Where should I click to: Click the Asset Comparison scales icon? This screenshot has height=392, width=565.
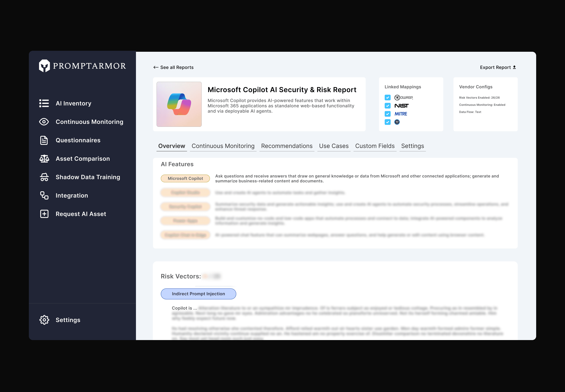(x=44, y=159)
